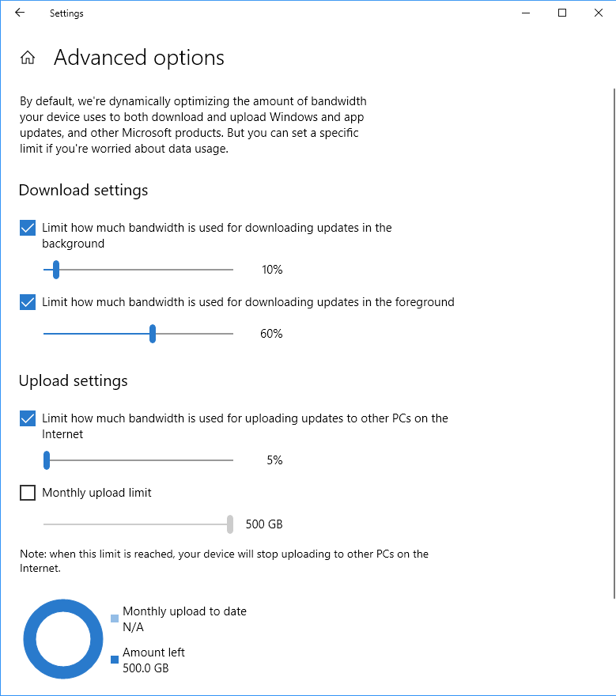Close the Settings window
This screenshot has width=616, height=696.
tap(599, 13)
